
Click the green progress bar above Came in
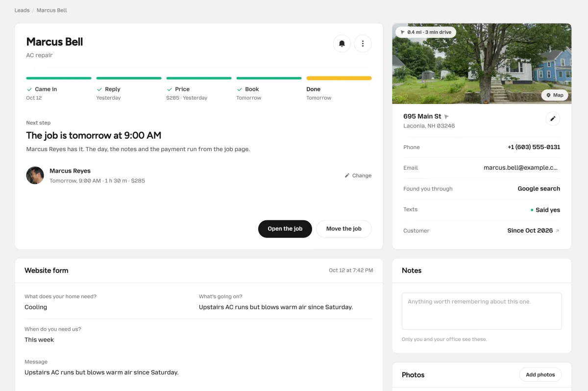pyautogui.click(x=59, y=78)
